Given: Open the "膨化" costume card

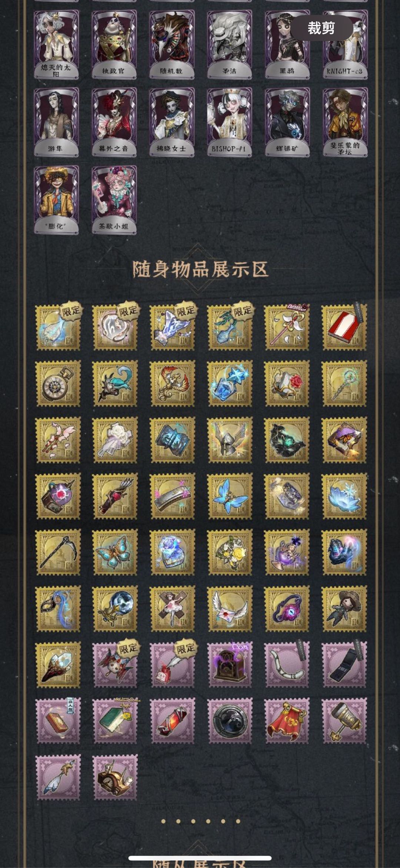Looking at the screenshot, I should (56, 199).
